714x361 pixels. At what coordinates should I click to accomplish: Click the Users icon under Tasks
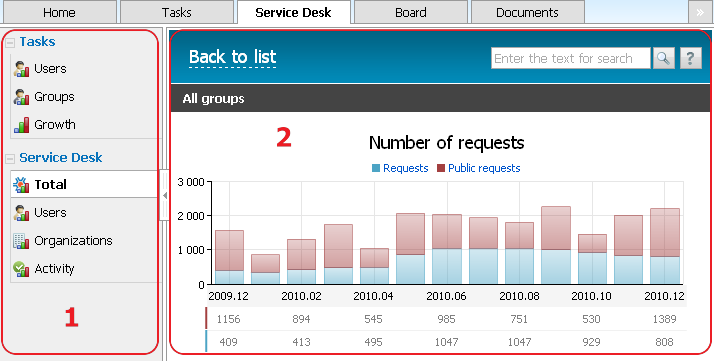(21, 69)
